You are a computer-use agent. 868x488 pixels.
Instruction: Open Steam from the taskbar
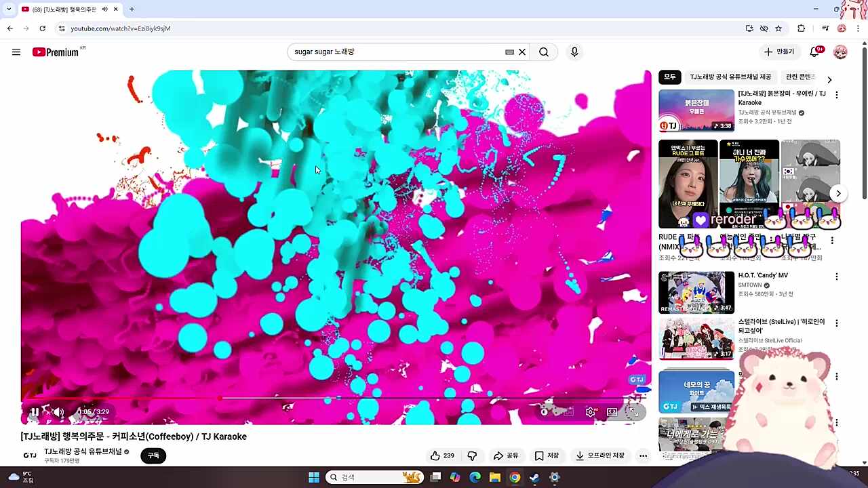tap(534, 477)
